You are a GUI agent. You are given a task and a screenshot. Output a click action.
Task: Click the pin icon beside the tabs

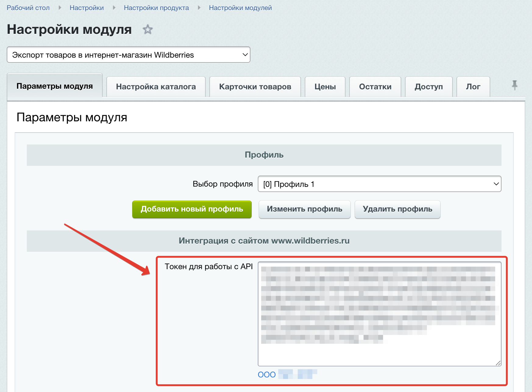(515, 85)
